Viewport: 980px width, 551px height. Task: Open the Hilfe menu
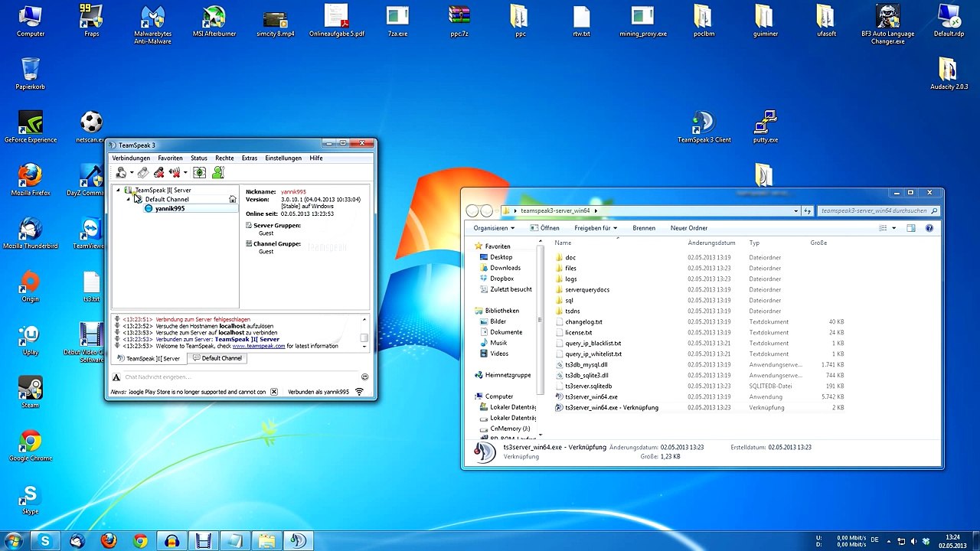316,158
